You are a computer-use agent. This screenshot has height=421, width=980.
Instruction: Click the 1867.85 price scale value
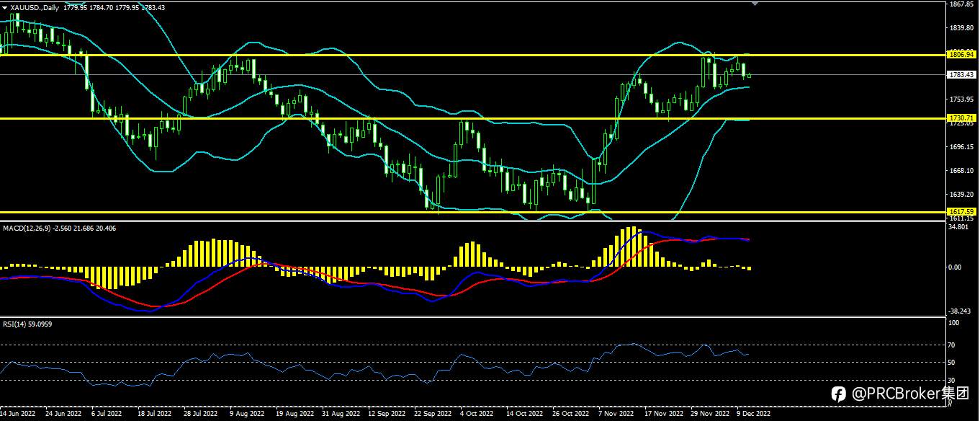[962, 4]
